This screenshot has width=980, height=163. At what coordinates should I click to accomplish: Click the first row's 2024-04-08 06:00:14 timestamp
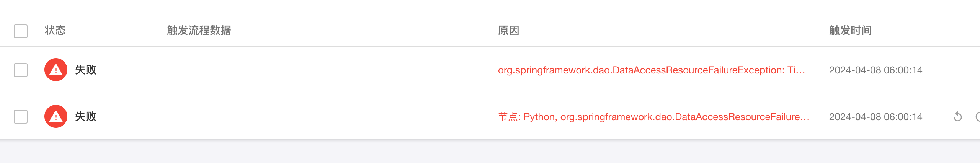coord(875,70)
